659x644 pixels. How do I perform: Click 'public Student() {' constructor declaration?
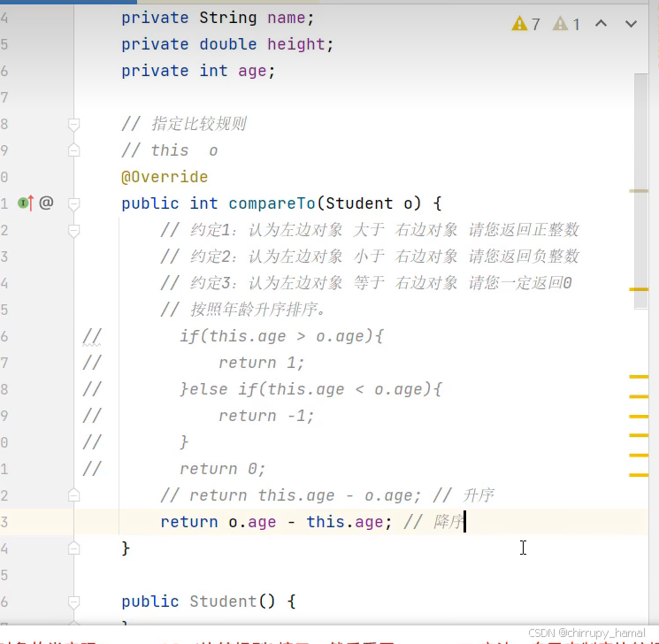pos(209,602)
